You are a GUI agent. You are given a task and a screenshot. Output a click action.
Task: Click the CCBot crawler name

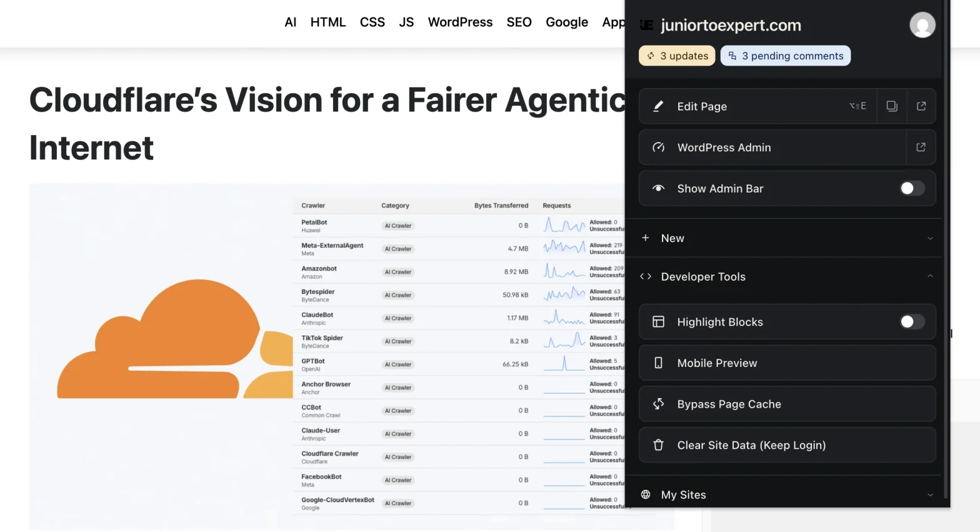311,408
